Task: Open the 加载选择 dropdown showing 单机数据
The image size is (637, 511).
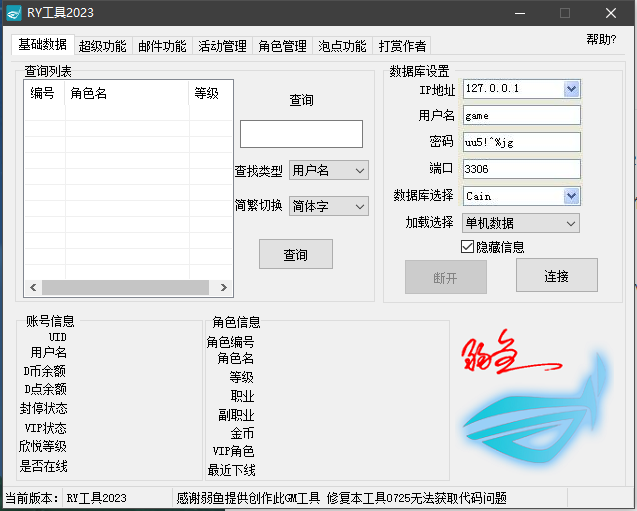Action: [521, 223]
